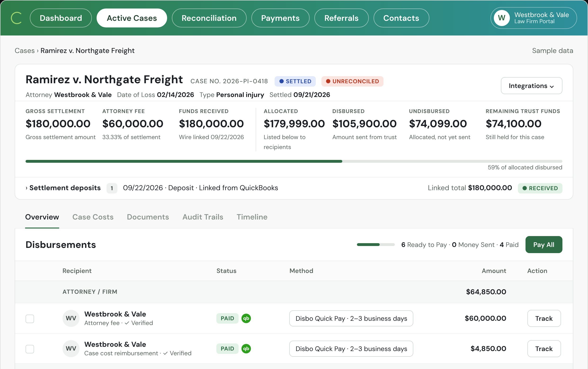The image size is (588, 369).
Task: Click the Remaining Trust Funds value $74,100.00
Action: 513,124
